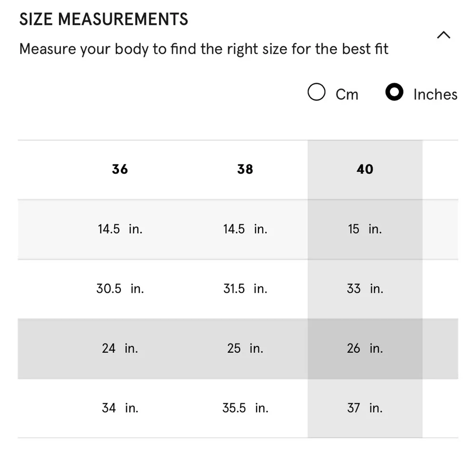The height and width of the screenshot is (476, 476).
Task: Collapse the Size Measurements section chevron
Action: pos(443,35)
